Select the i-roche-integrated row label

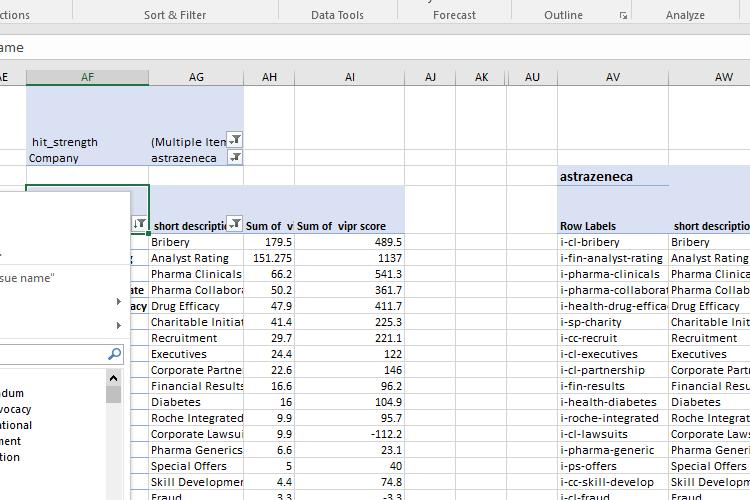tap(613, 418)
